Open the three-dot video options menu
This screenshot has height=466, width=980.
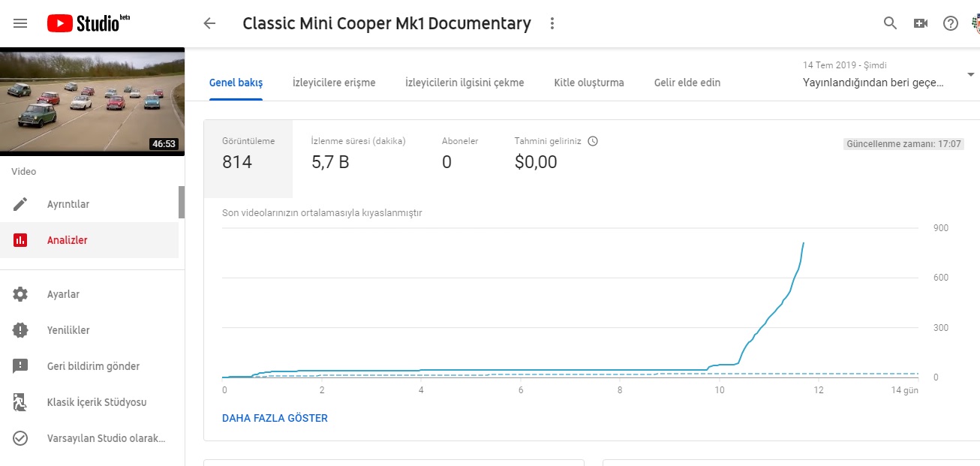552,23
